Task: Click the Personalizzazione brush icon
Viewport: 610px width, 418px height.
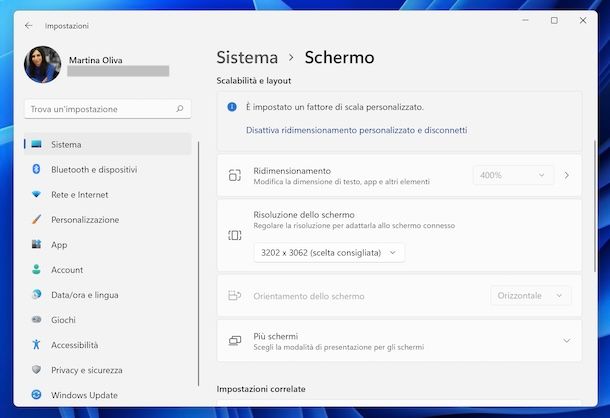Action: click(x=36, y=220)
